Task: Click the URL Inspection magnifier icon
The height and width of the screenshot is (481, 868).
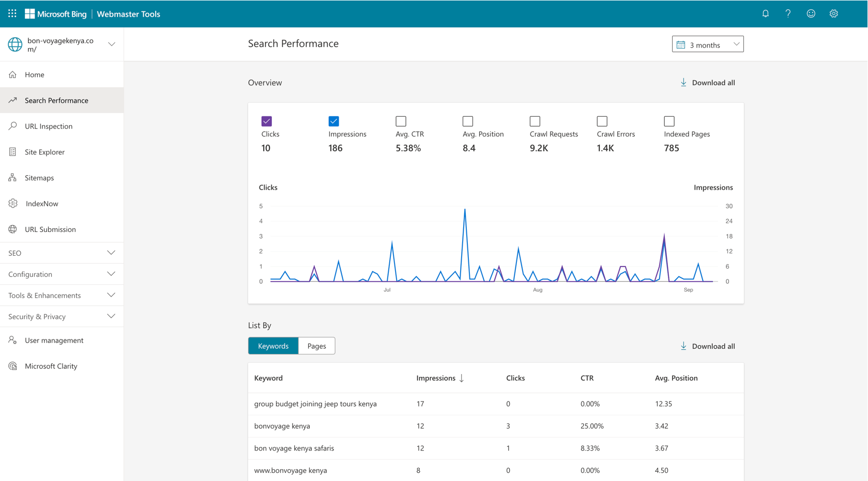Action: click(13, 126)
